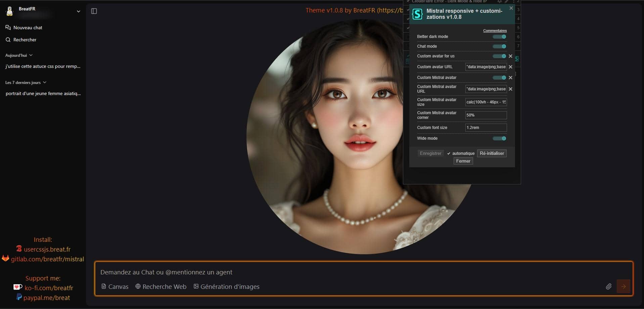The height and width of the screenshot is (309, 644).
Task: Open chat "j'utilise cette astuce css pour remp..."
Action: (43, 66)
